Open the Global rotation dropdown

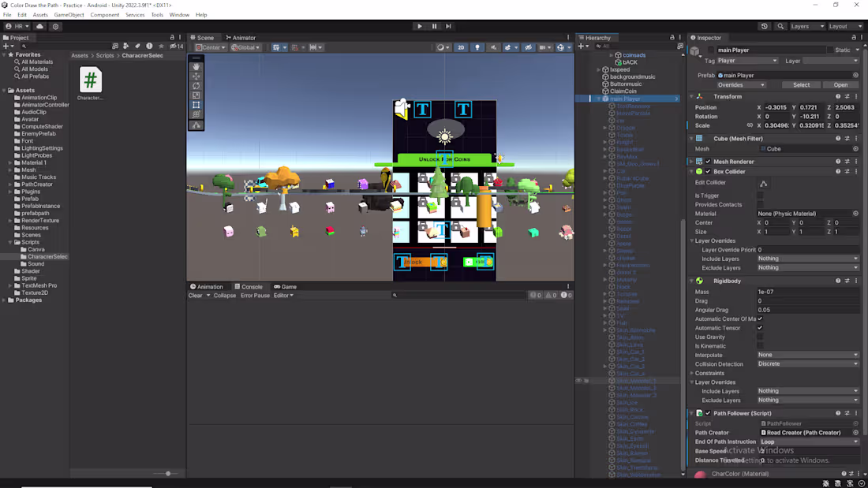pyautogui.click(x=245, y=47)
